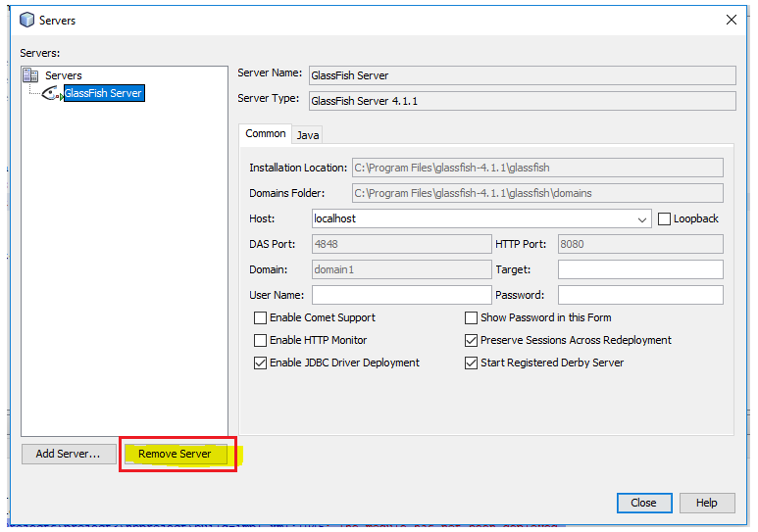Open the Host dropdown arrow

click(641, 219)
